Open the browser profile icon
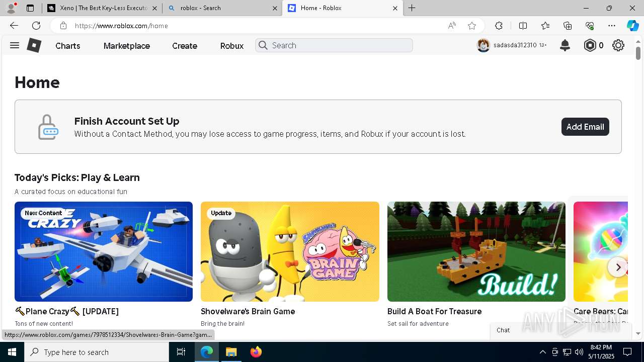This screenshot has height=362, width=644. pos(11,8)
